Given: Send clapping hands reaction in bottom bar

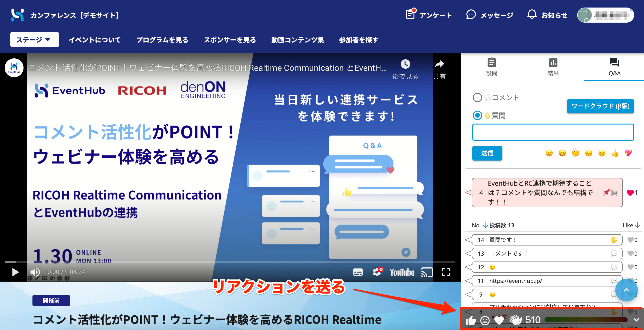Looking at the screenshot, I should coord(516,320).
